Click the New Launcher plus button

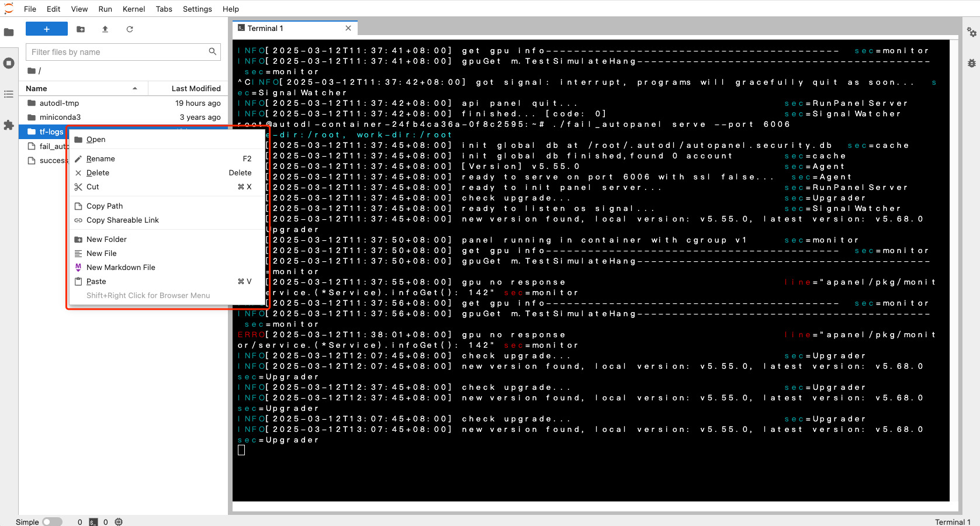(47, 29)
